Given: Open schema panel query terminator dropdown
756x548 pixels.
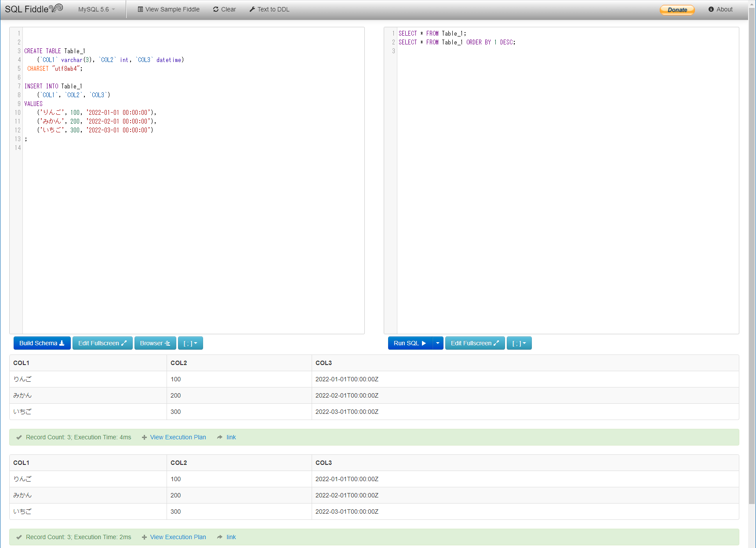Looking at the screenshot, I should [190, 343].
